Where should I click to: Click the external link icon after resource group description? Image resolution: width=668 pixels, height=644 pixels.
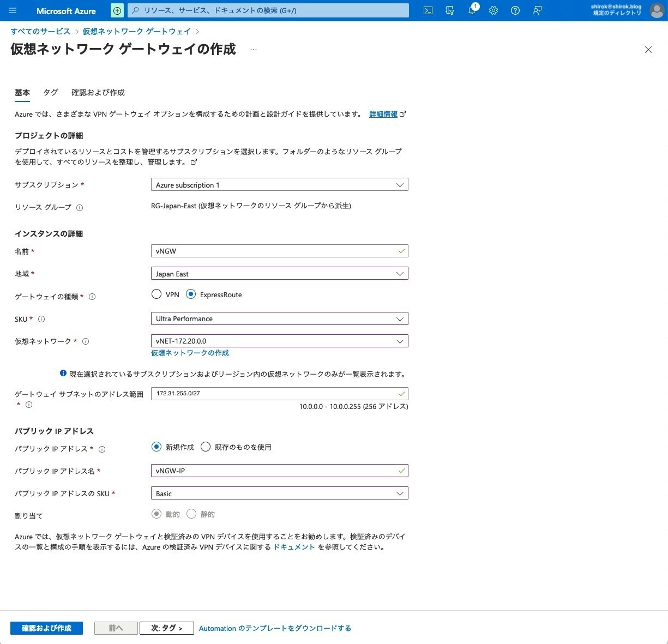(194, 162)
